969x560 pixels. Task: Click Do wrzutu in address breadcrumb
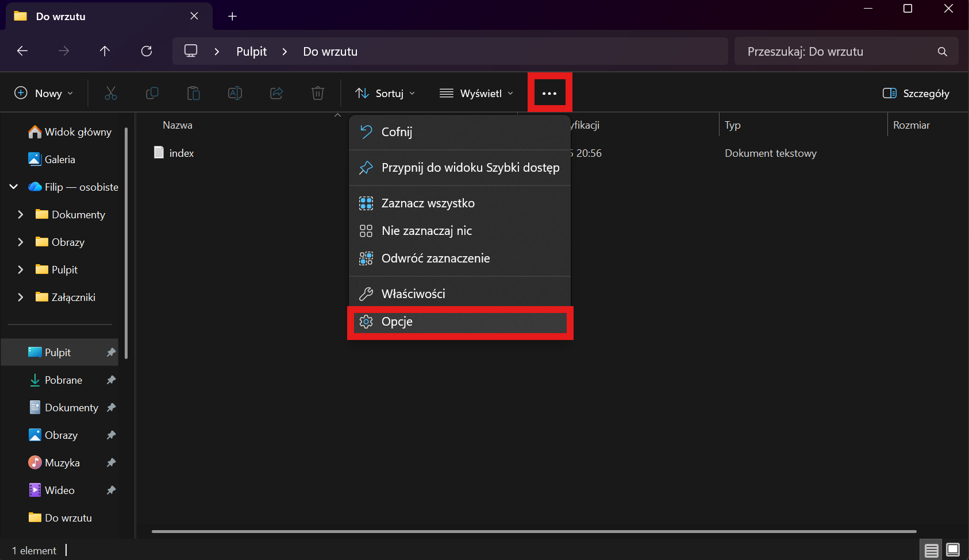click(x=330, y=52)
